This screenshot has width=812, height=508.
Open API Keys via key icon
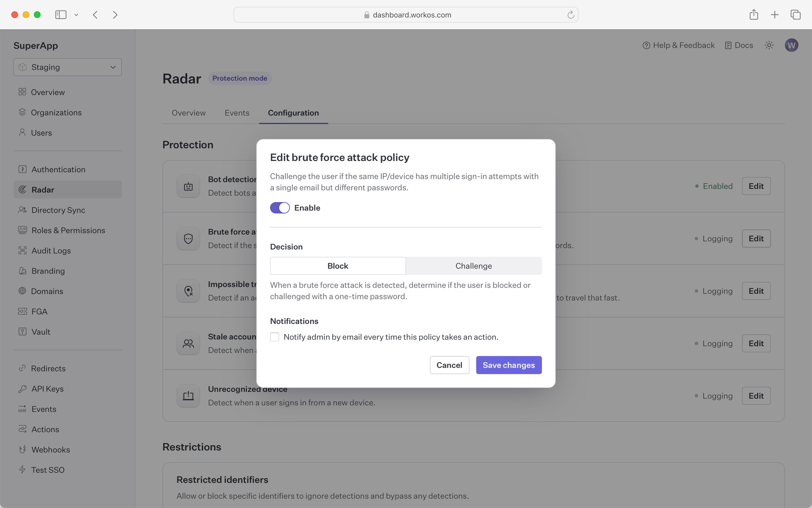[x=23, y=389]
